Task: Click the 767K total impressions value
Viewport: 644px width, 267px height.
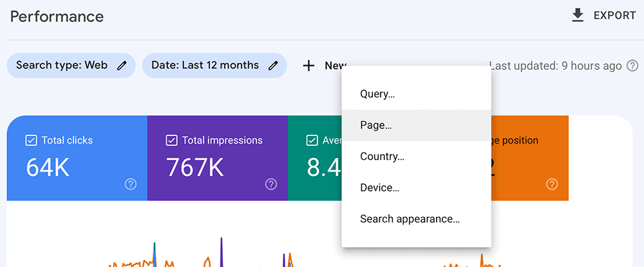Action: pyautogui.click(x=195, y=168)
